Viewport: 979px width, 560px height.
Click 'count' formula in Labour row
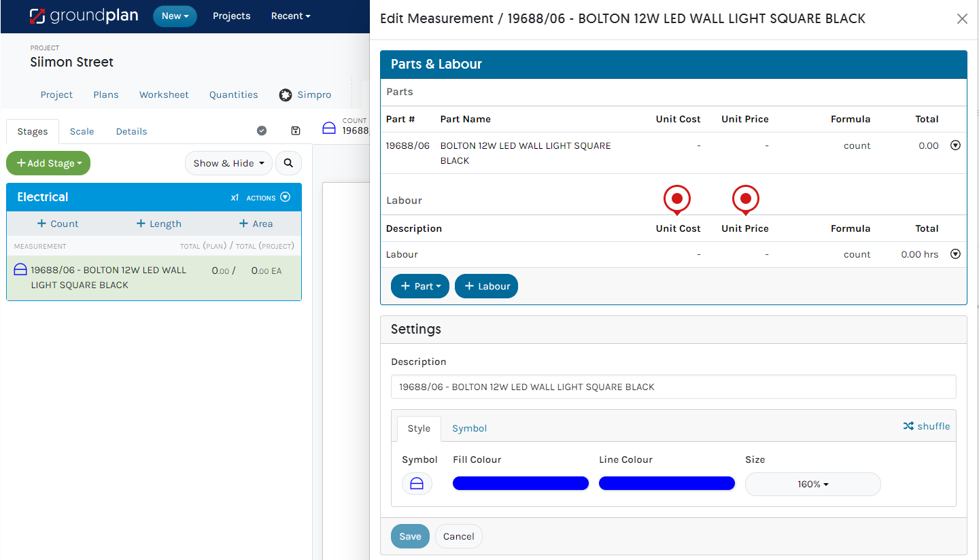pos(857,254)
